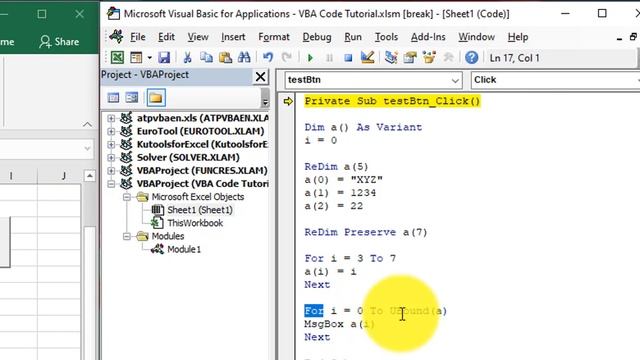
Task: Click the Find binoculars icon
Action: 244,58
